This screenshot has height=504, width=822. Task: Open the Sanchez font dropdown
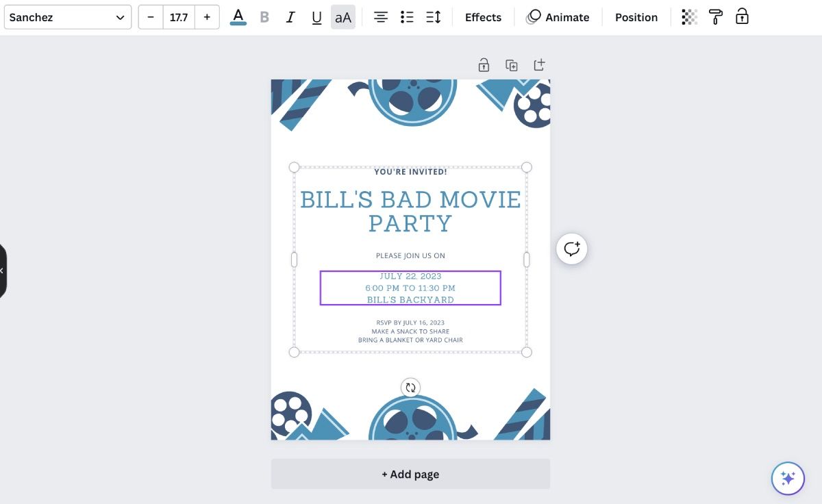(x=68, y=17)
